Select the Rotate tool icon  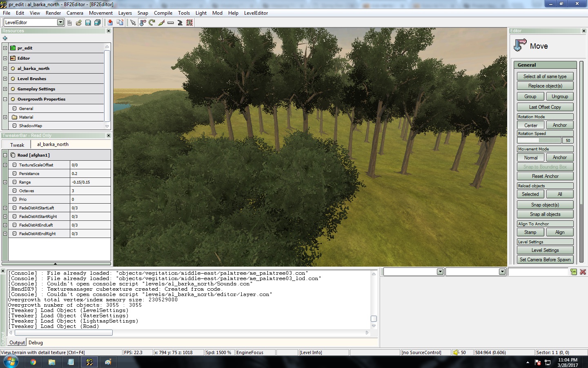[x=152, y=22]
